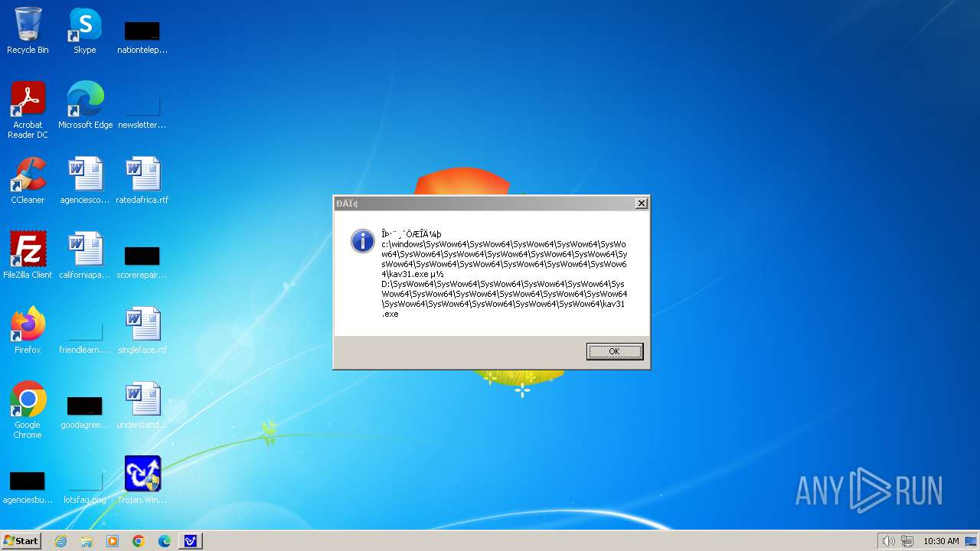
Task: Select Google Chrome desktop shortcut
Action: click(28, 410)
